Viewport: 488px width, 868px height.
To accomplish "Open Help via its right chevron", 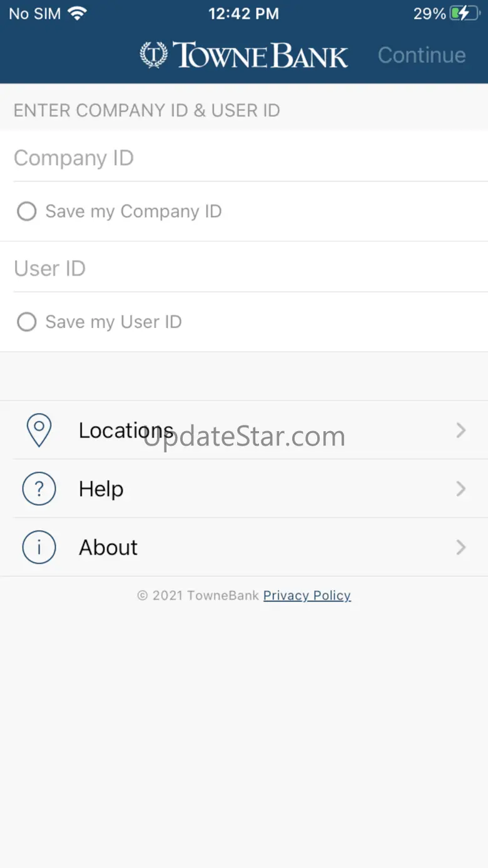I will 461,489.
